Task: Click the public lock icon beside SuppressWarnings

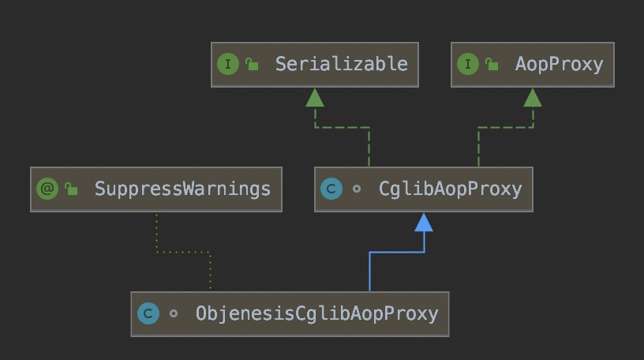Action: click(x=71, y=189)
